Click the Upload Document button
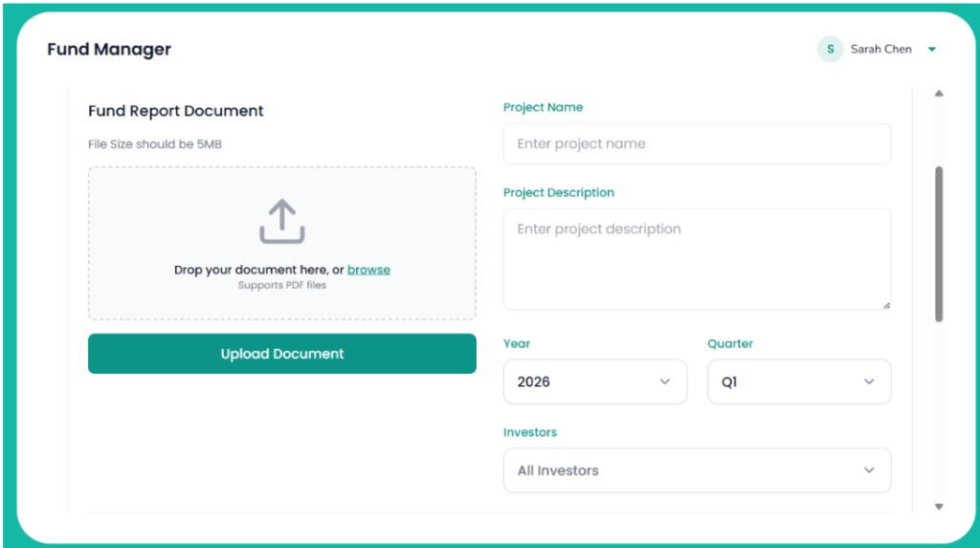980x548 pixels. [282, 354]
